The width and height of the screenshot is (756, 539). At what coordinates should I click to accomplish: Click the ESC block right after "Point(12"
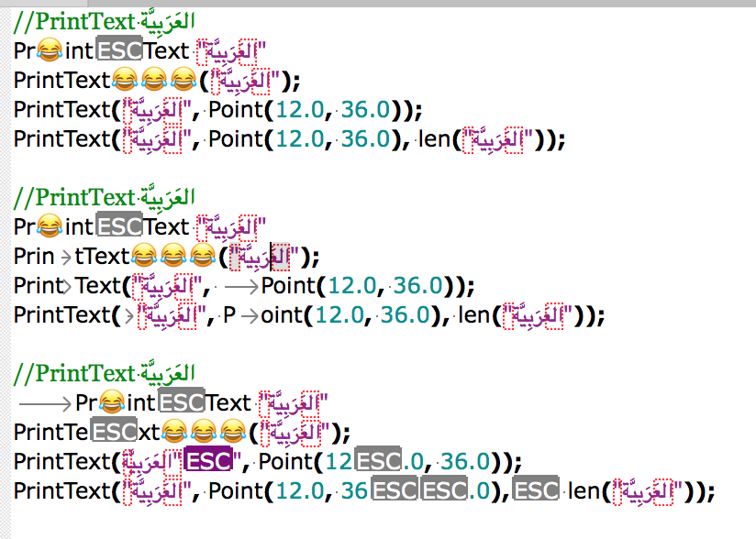pyautogui.click(x=378, y=461)
